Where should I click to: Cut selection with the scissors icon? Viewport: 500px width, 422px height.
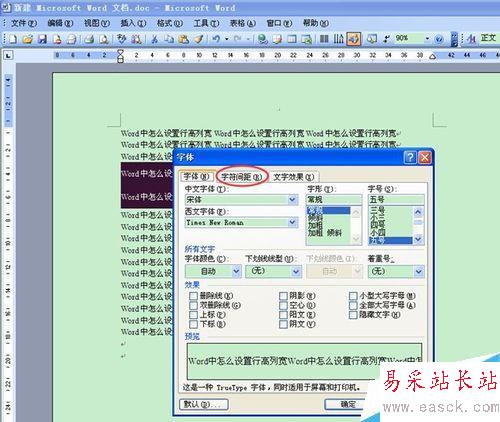(x=154, y=39)
